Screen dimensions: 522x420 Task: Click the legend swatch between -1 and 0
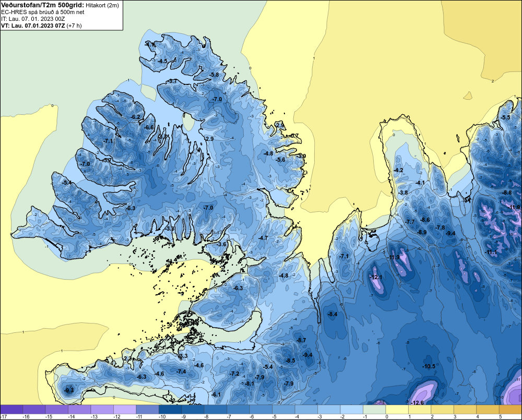click(374, 410)
